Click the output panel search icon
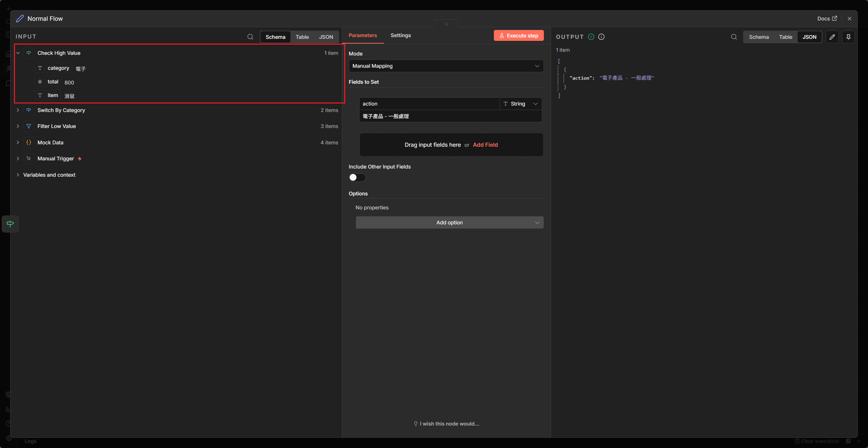Image resolution: width=868 pixels, height=448 pixels. click(x=734, y=37)
